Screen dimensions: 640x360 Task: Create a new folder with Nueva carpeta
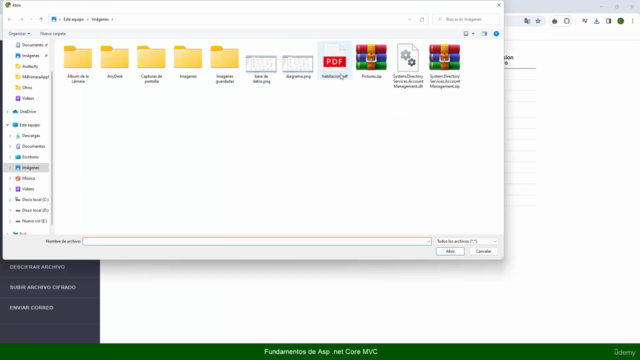[x=53, y=33]
